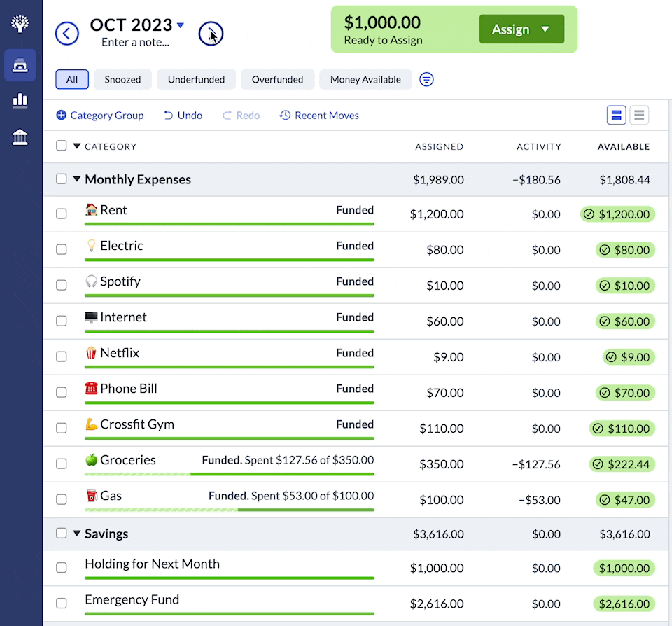Check the Savings group checkbox
This screenshot has height=626, width=672.
(x=62, y=533)
